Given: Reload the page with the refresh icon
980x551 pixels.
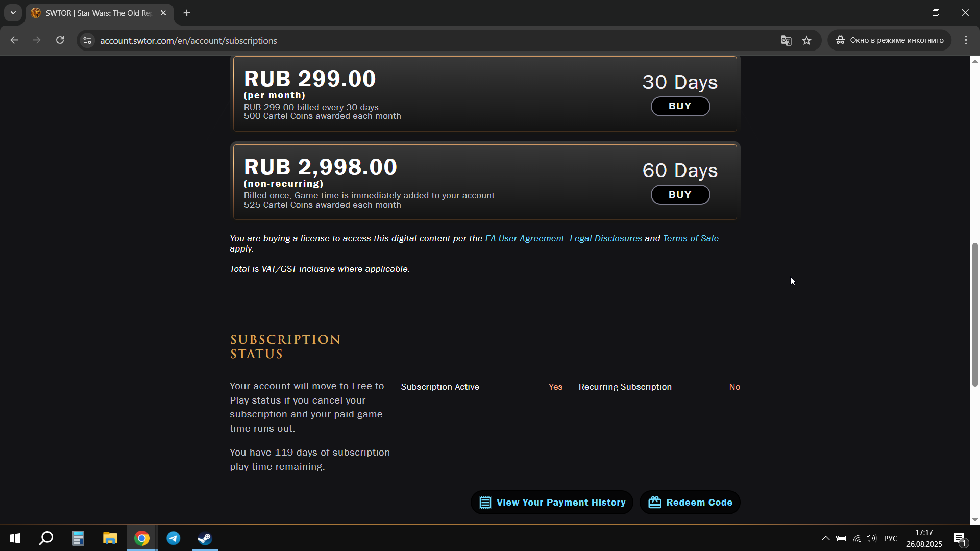Looking at the screenshot, I should (x=60, y=40).
